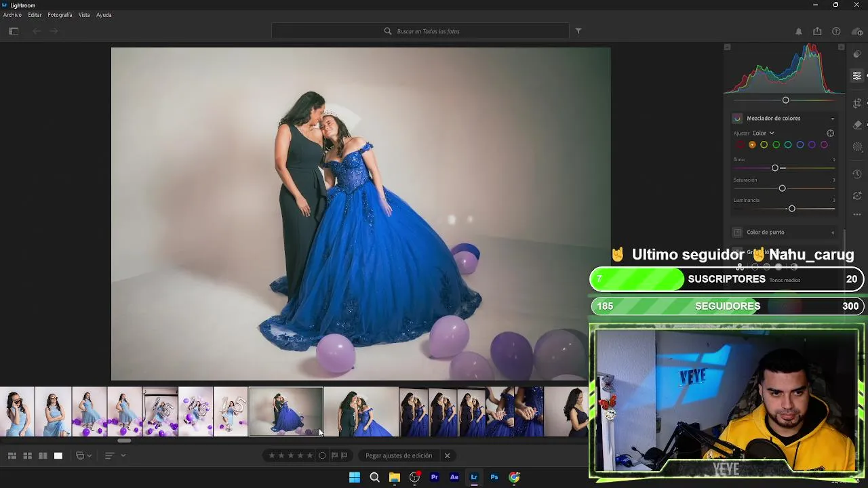
Task: Select the Crop and rotate tool
Action: (x=857, y=103)
